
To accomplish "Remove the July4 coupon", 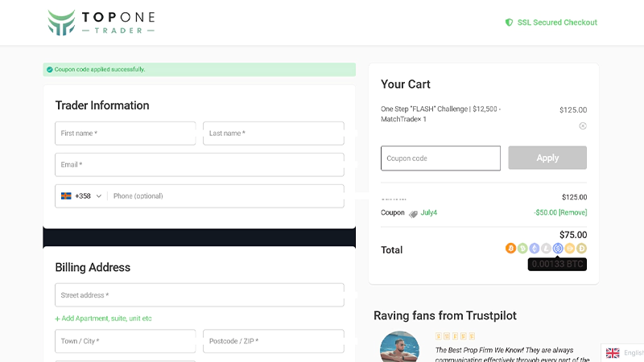I will coord(573,212).
